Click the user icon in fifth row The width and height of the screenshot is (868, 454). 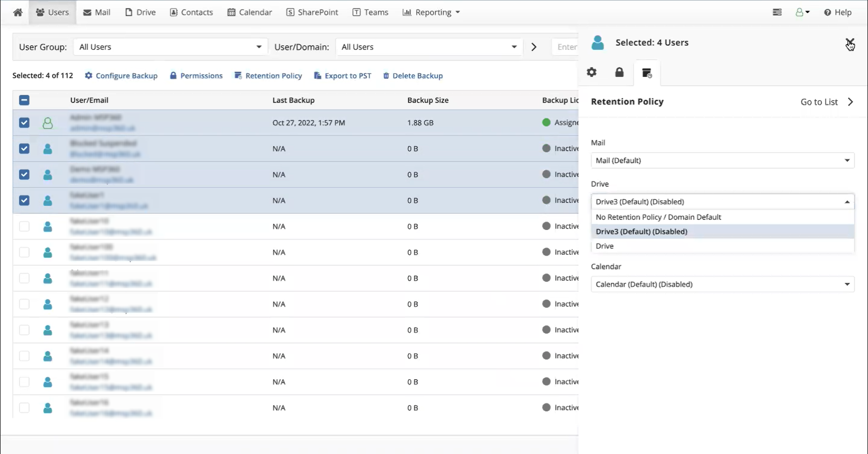(x=48, y=226)
